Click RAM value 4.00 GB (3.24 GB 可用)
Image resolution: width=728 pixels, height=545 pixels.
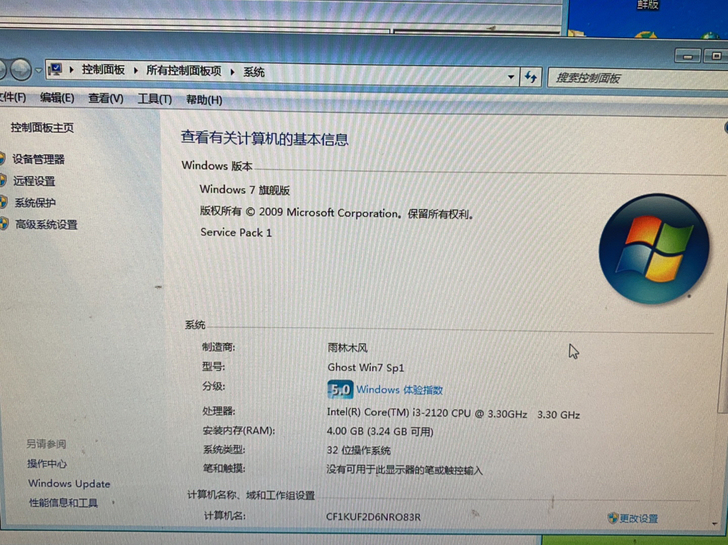[x=380, y=431]
